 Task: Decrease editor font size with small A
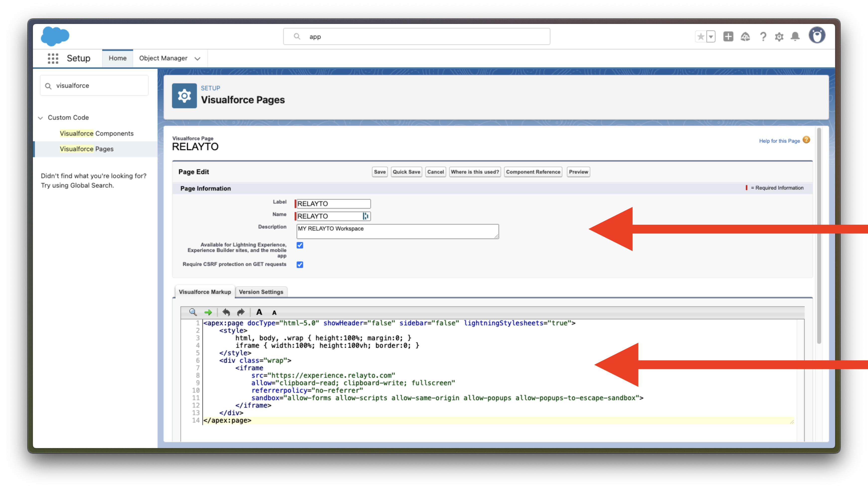274,313
